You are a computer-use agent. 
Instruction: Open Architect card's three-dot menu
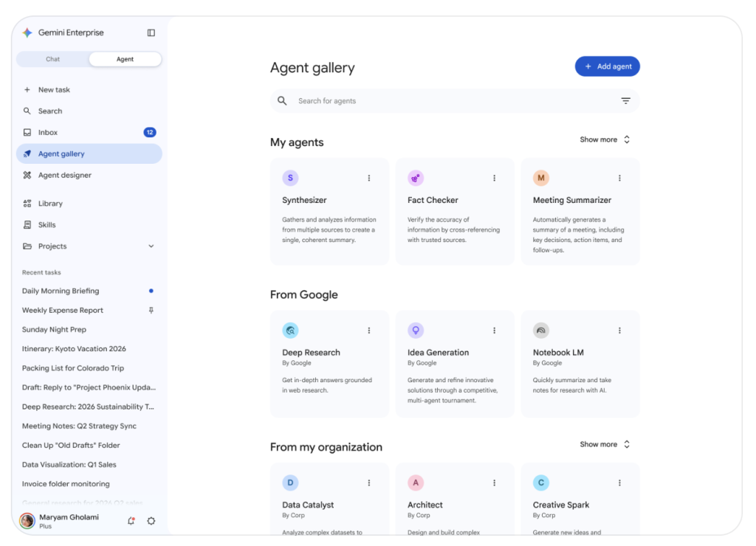pos(494,483)
